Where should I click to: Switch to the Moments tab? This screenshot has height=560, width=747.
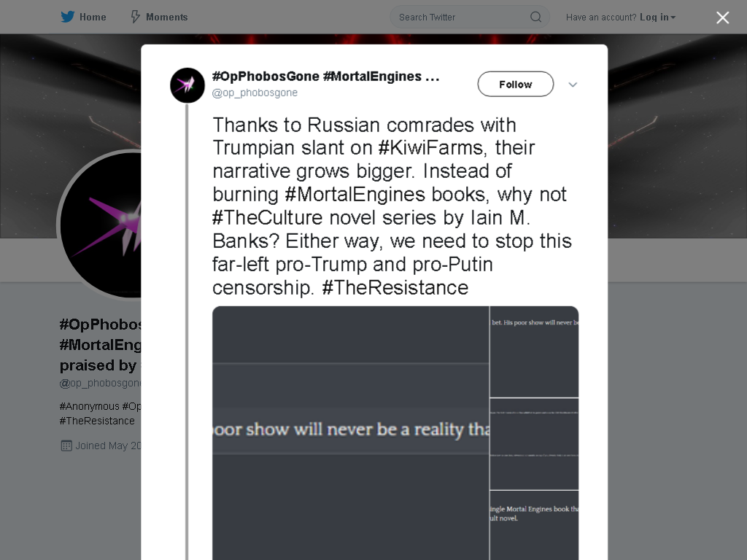(159, 17)
